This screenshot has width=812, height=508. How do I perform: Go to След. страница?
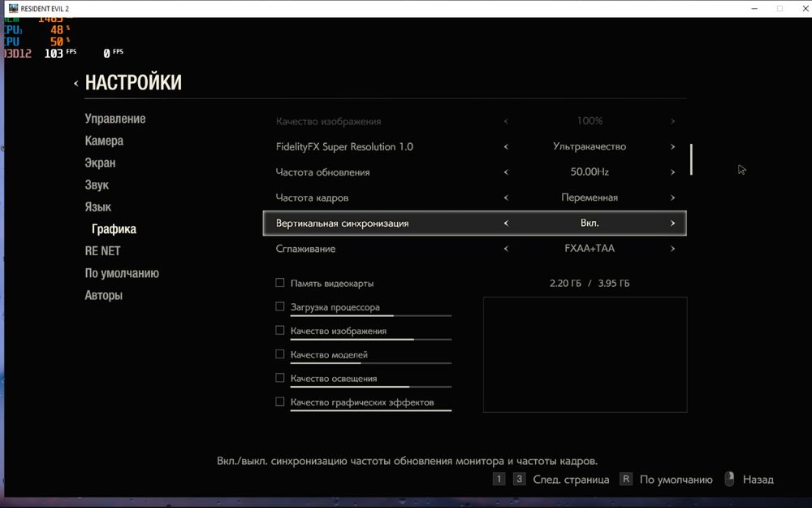pos(571,480)
